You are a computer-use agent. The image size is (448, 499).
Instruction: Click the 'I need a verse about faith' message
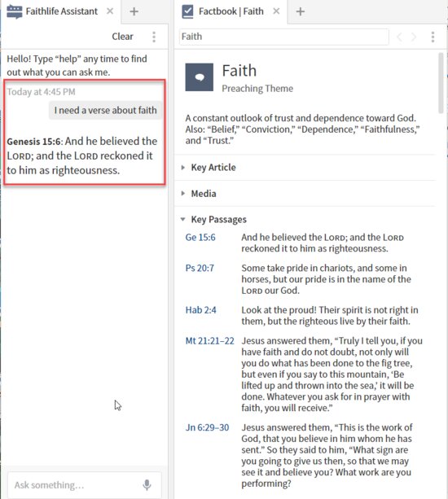[105, 111]
